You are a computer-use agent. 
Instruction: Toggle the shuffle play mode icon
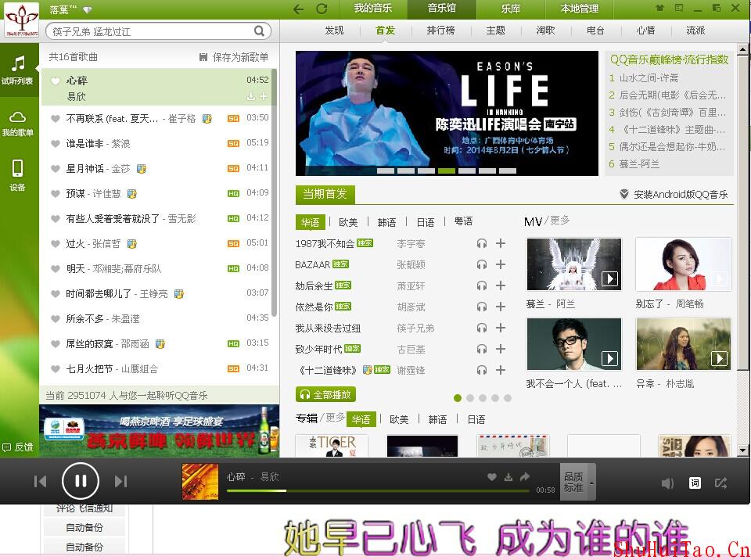pos(721,483)
